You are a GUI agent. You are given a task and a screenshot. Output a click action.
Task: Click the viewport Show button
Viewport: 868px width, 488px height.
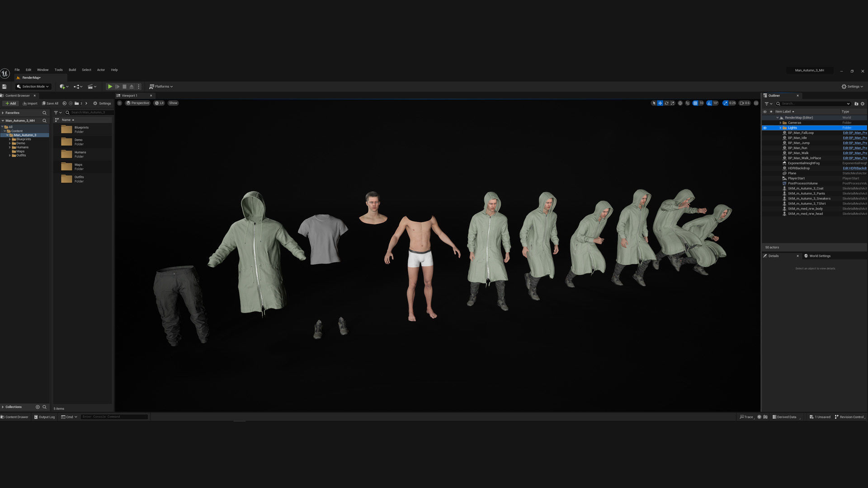(x=173, y=103)
